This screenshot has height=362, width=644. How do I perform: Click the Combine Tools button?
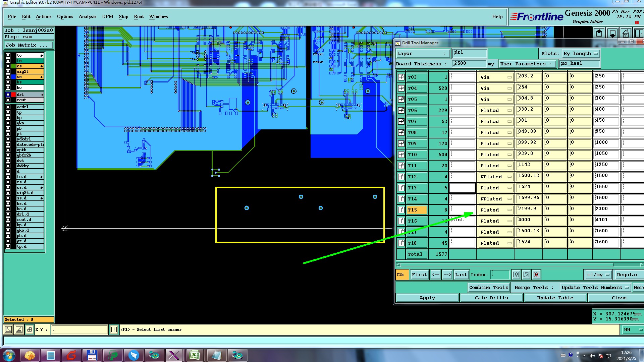488,288
